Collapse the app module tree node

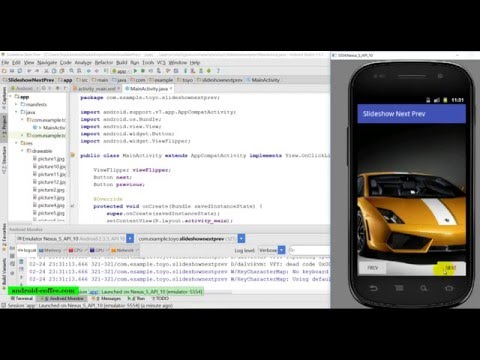(x=11, y=97)
